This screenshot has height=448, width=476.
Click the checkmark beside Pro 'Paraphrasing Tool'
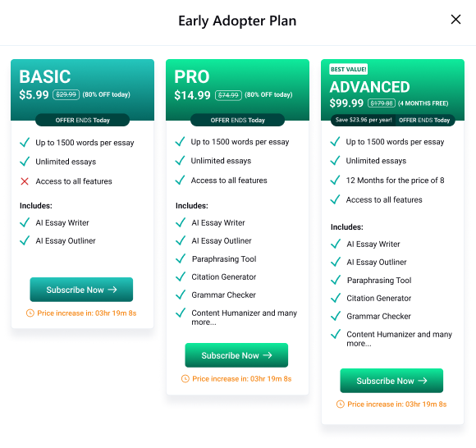point(181,258)
